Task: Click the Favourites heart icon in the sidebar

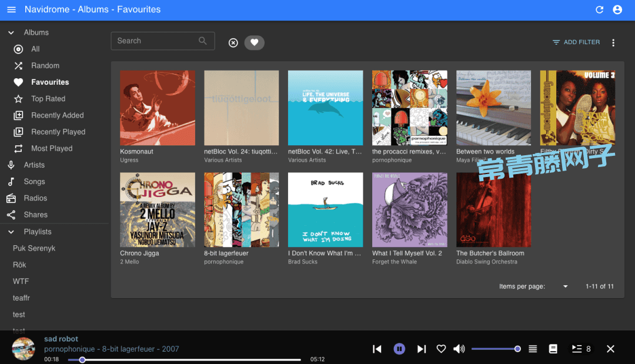Action: (18, 82)
